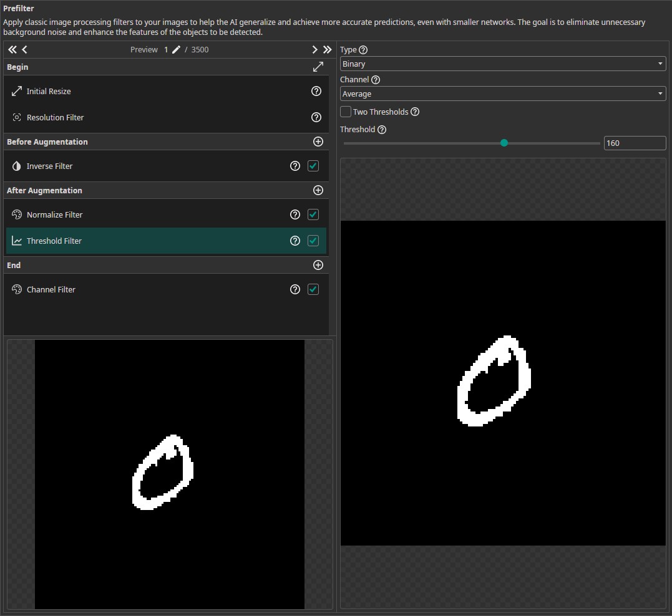672x616 pixels.
Task: Add filter to End section
Action: click(x=318, y=265)
